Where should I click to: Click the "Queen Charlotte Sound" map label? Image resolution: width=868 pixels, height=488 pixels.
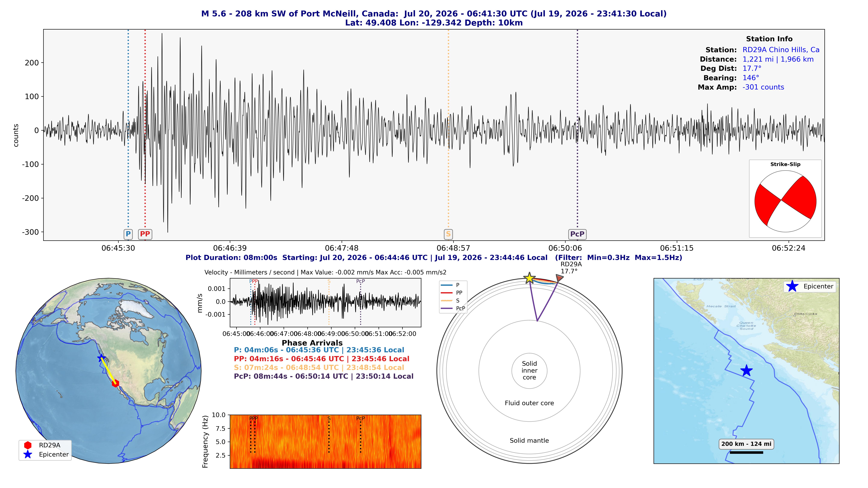746,325
